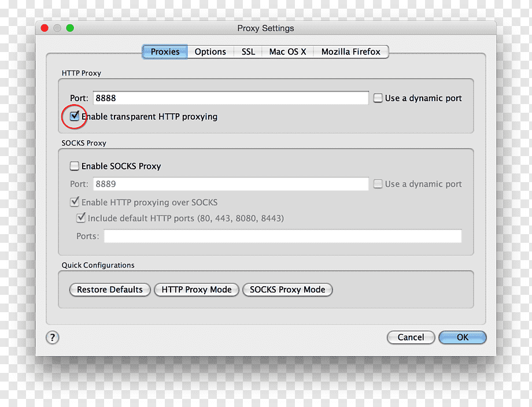Confirm settings with the OK button
532x407 pixels.
tap(463, 337)
